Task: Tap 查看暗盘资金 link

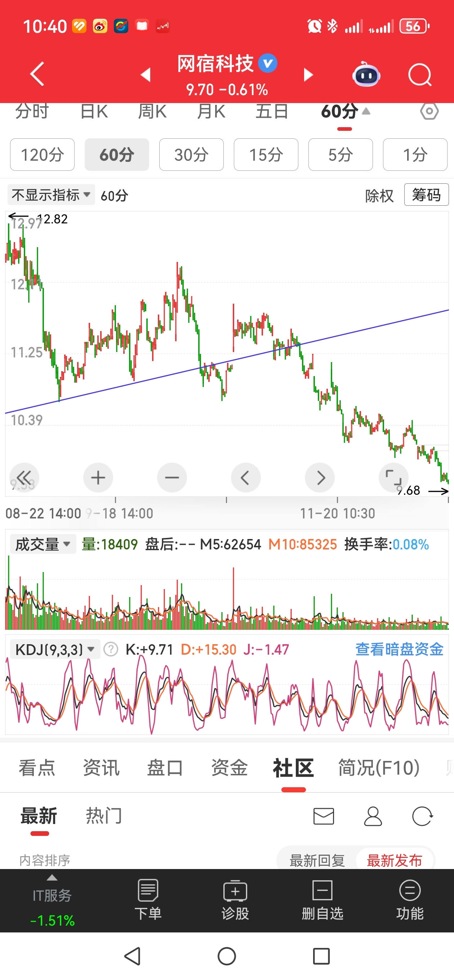Action: (399, 649)
